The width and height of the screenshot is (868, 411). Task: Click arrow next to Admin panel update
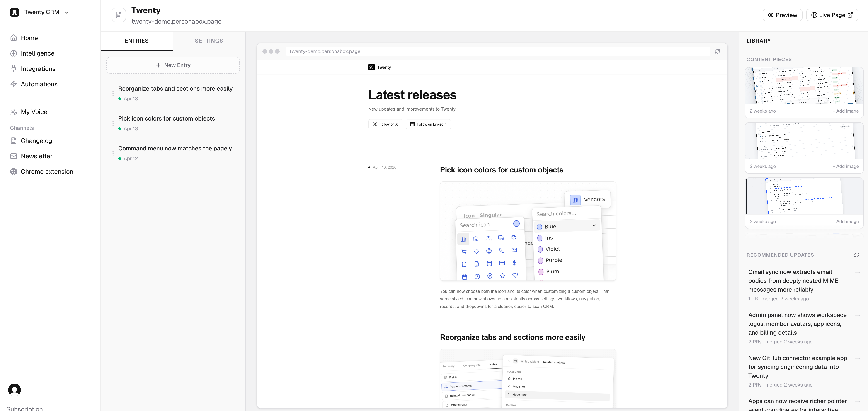click(858, 315)
